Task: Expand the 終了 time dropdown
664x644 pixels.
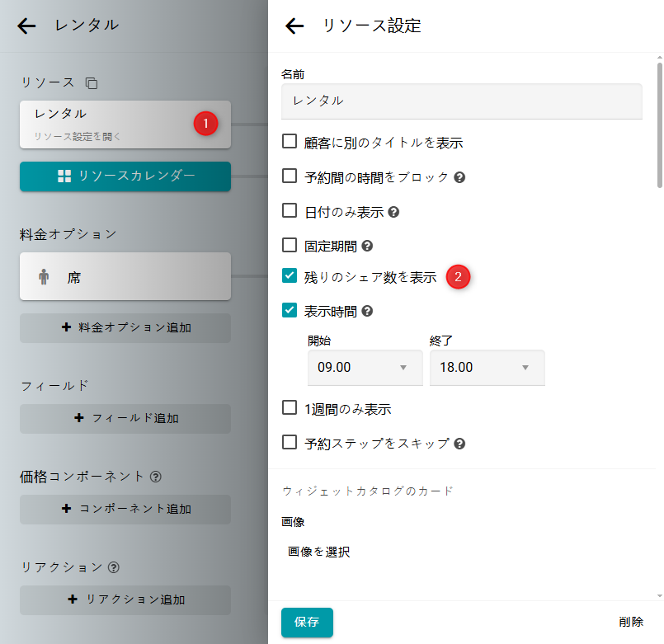Action: click(487, 368)
